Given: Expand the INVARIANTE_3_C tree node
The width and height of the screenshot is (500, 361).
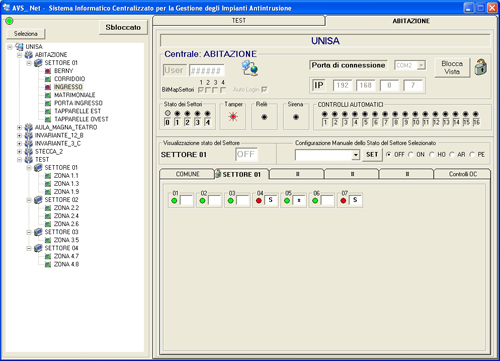Looking at the screenshot, I should tap(19, 144).
